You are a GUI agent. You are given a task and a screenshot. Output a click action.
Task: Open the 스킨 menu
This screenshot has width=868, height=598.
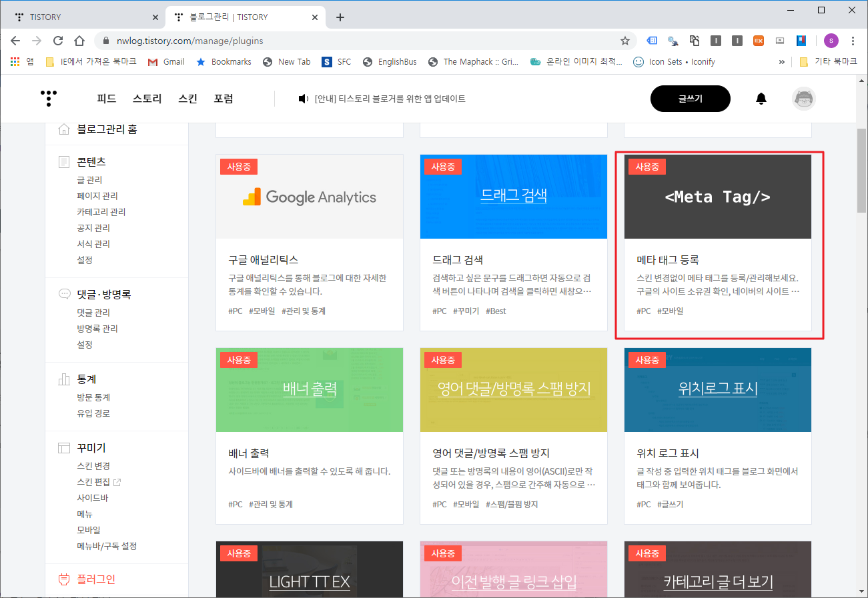[188, 99]
